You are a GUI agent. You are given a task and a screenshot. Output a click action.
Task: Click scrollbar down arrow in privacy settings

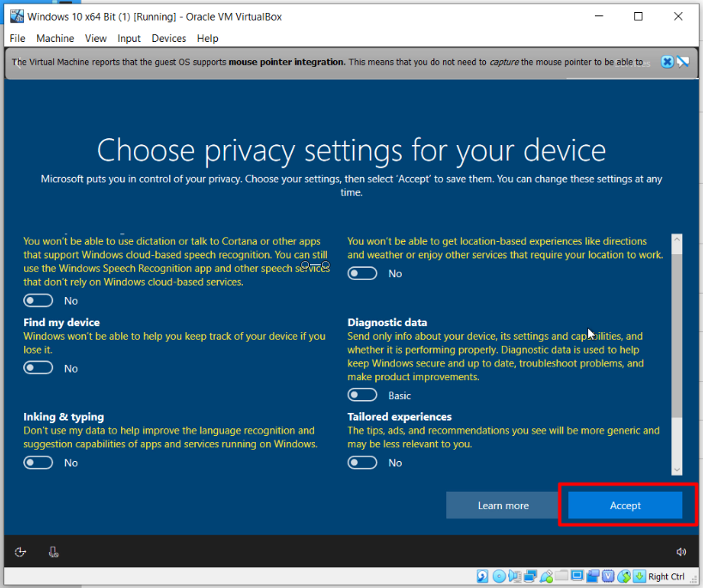[x=677, y=470]
